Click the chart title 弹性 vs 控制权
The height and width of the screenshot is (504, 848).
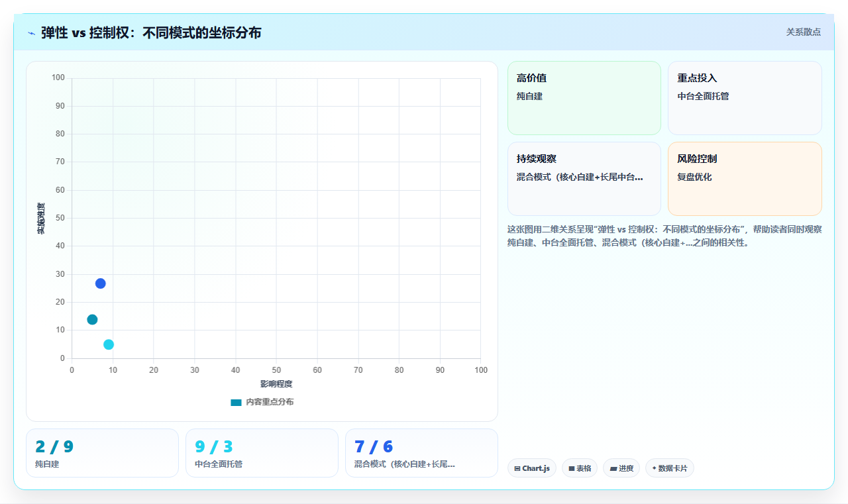pyautogui.click(x=151, y=32)
